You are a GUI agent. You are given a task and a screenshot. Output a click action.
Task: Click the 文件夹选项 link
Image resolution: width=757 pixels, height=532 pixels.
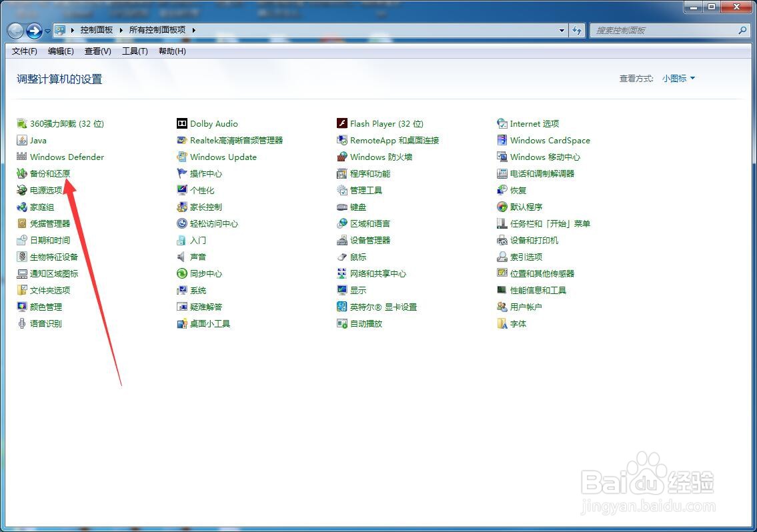(50, 290)
